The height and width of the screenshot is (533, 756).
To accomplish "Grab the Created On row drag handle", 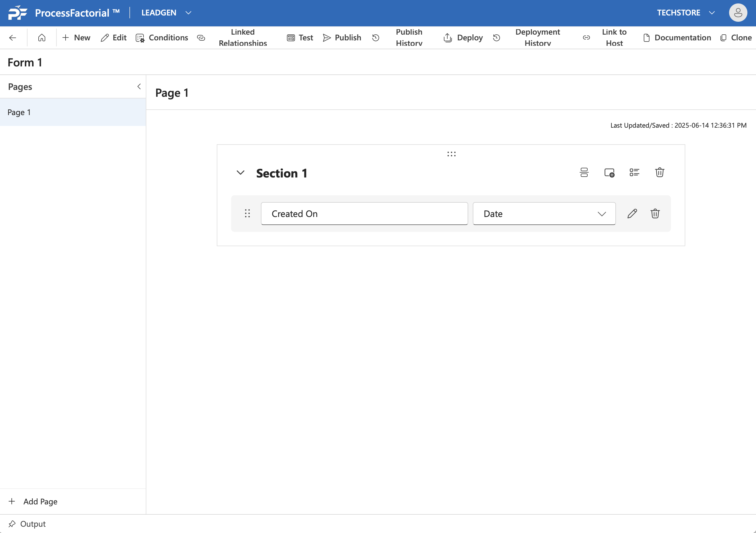I will coord(247,214).
